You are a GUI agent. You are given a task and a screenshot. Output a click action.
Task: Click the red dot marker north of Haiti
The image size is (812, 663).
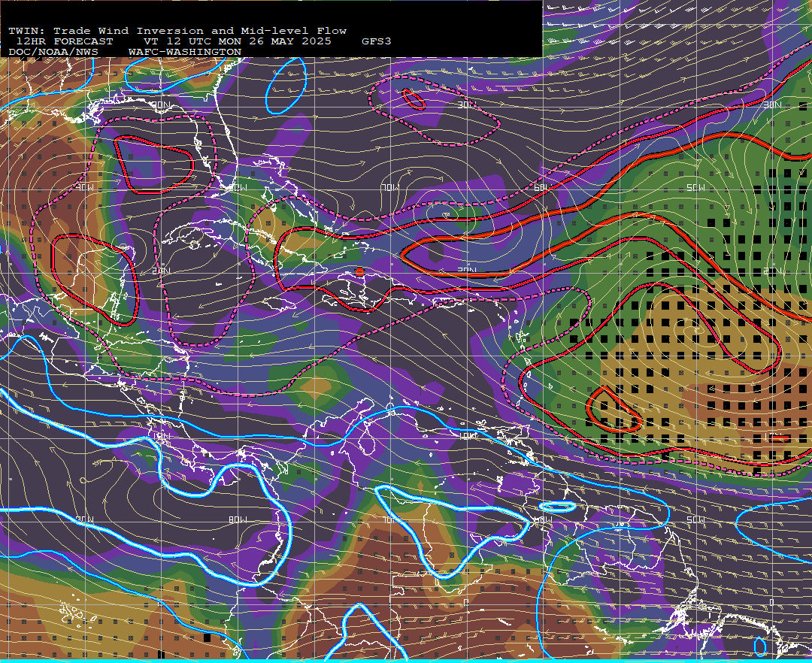tap(360, 271)
